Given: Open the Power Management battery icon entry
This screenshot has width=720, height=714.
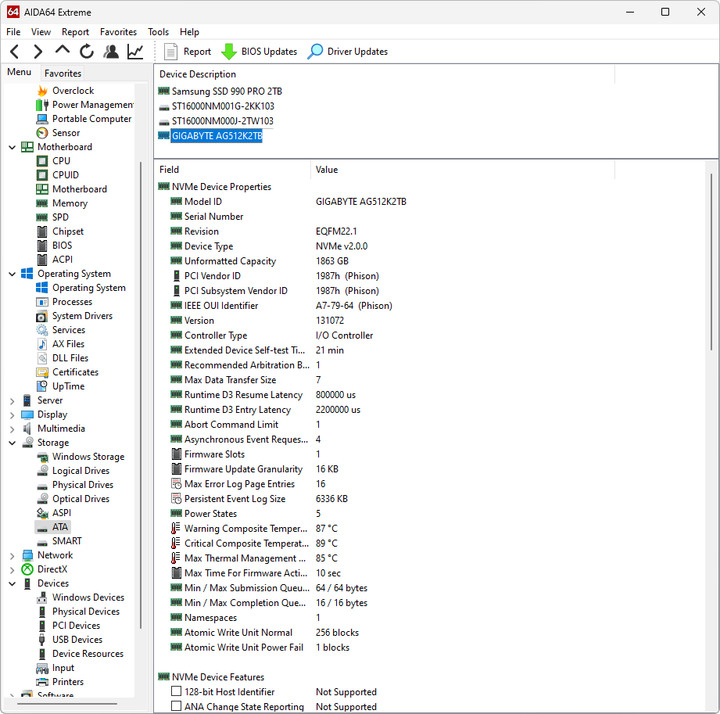Looking at the screenshot, I should click(42, 105).
